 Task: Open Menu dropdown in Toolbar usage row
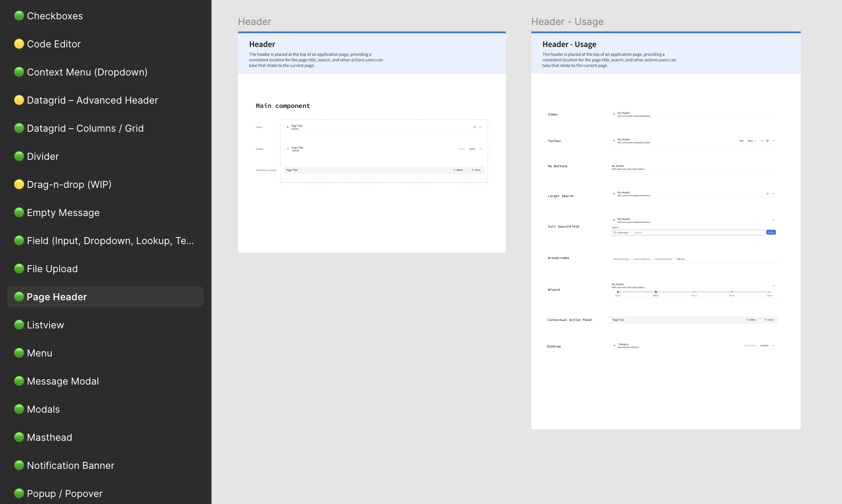point(752,141)
